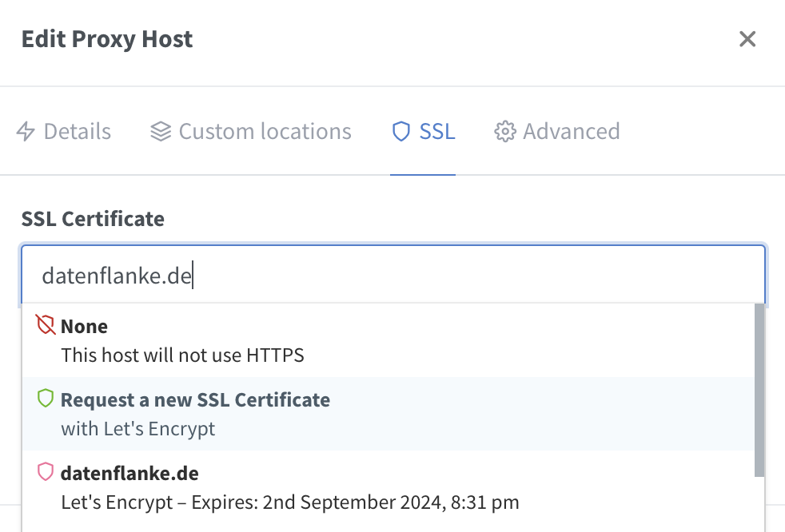Select the SSL tab
The height and width of the screenshot is (532, 785).
click(423, 132)
